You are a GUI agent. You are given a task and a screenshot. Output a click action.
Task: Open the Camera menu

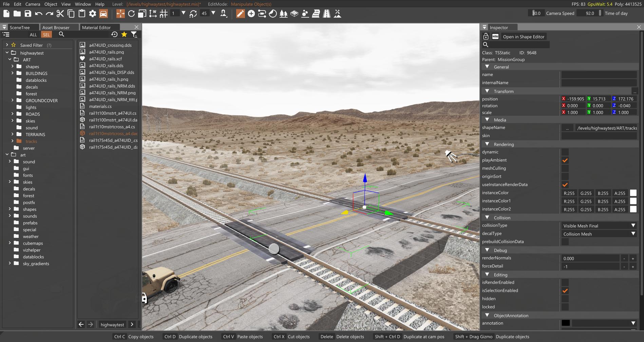(x=33, y=4)
